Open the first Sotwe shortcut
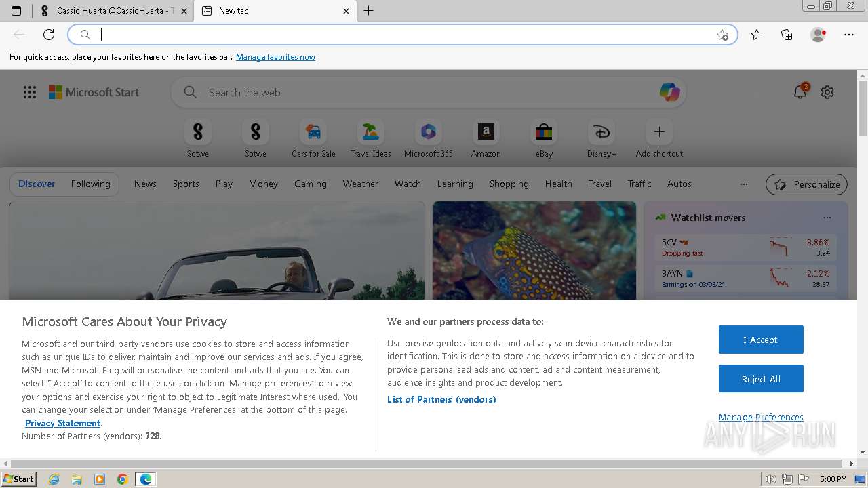 click(x=198, y=138)
